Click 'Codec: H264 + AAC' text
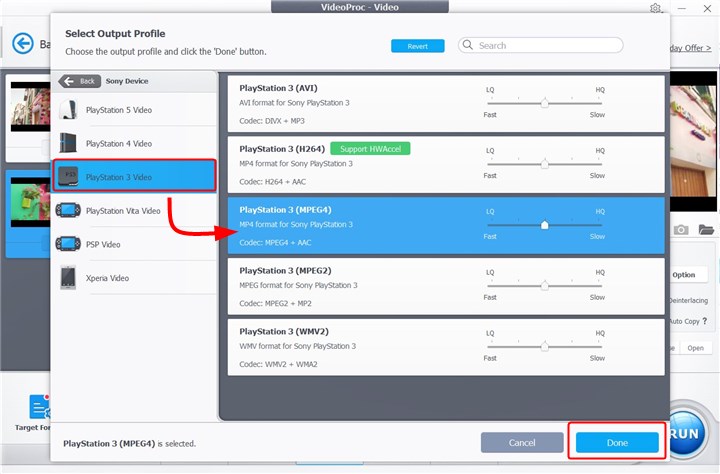Screen dimensions: 720x474 pyautogui.click(x=272, y=182)
